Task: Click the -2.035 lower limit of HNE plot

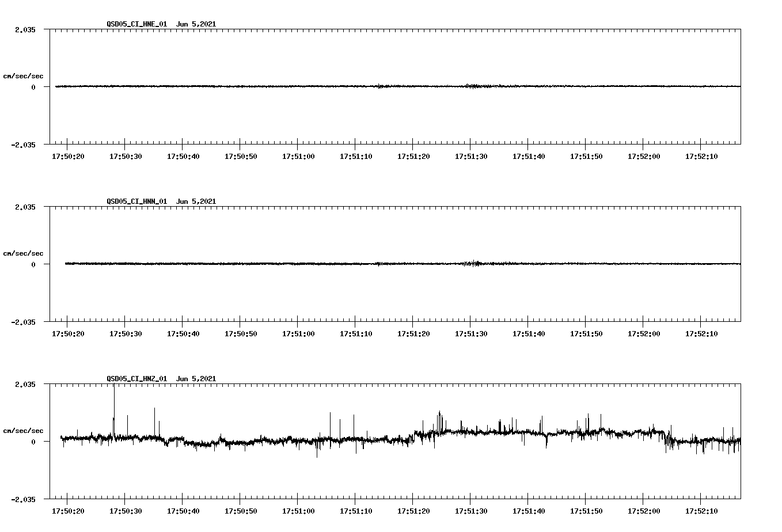Action: (x=23, y=145)
